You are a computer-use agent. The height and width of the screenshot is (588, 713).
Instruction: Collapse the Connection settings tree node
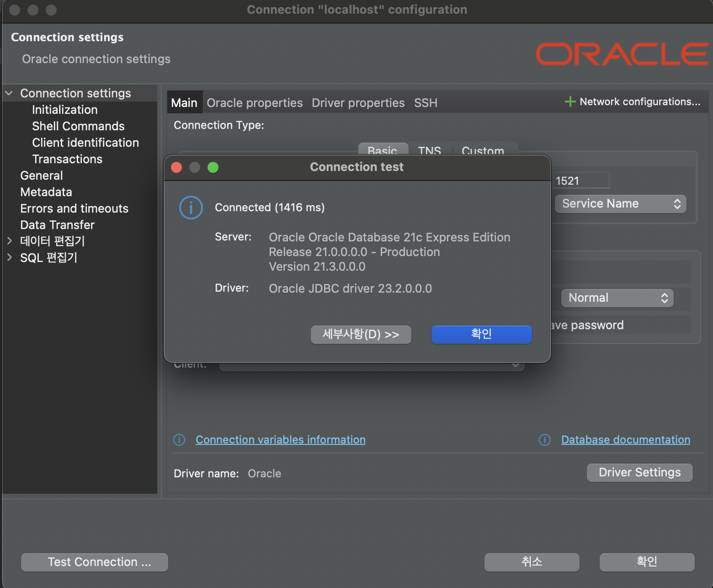pyautogui.click(x=9, y=93)
